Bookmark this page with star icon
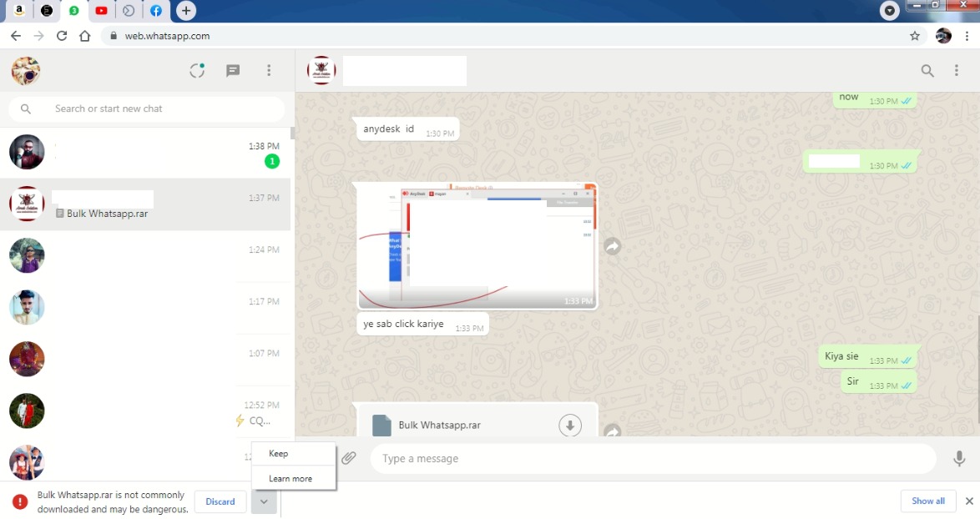 pos(915,36)
